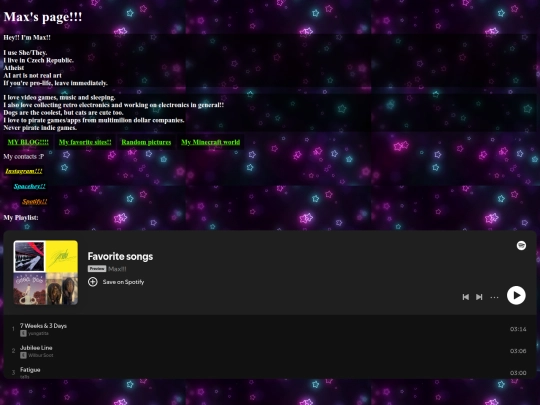The height and width of the screenshot is (405, 540).
Task: Click the Save on Spotify label
Action: click(x=123, y=282)
